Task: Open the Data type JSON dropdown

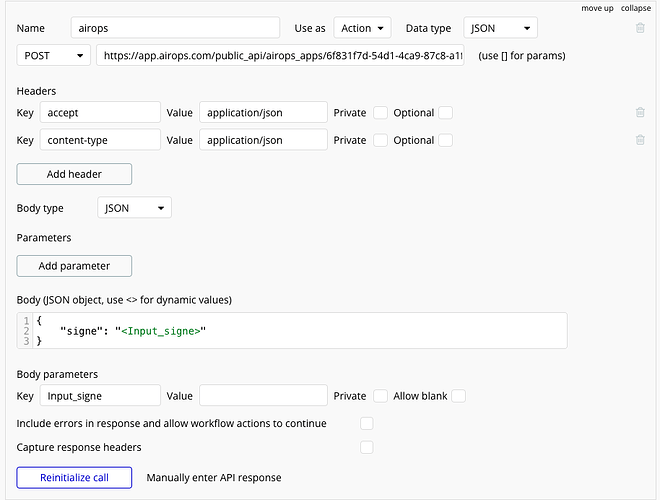Action: pos(501,28)
